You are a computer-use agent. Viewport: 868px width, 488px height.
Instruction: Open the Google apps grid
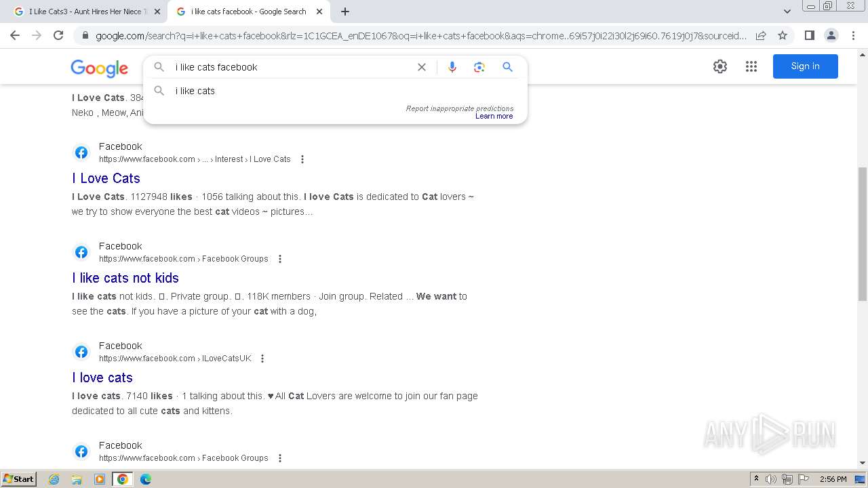point(751,66)
